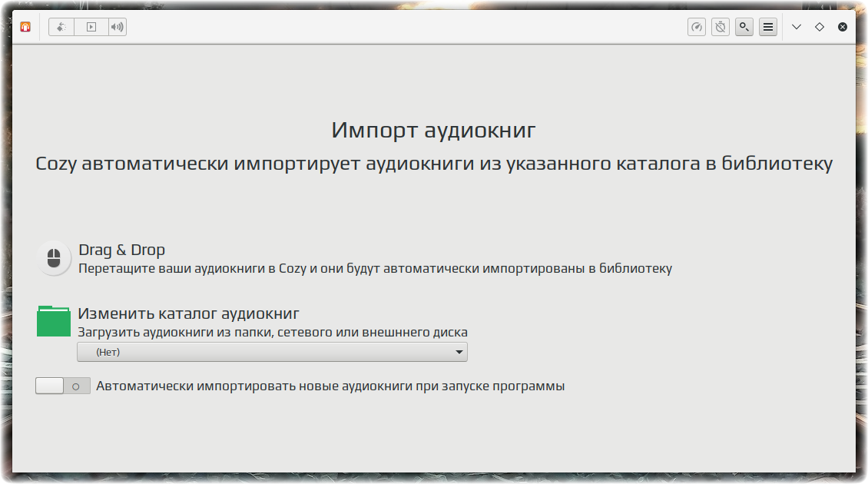Open search with the magnifier icon

pyautogui.click(x=744, y=27)
